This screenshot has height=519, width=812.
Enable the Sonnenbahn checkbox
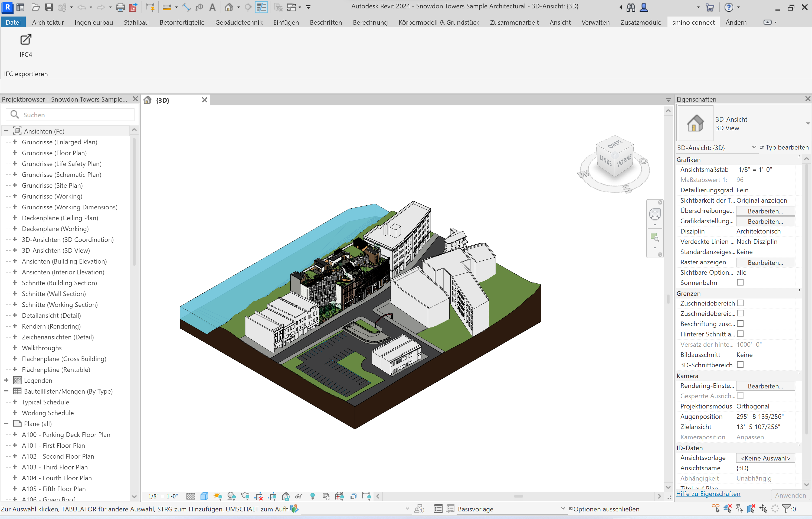[x=740, y=283]
